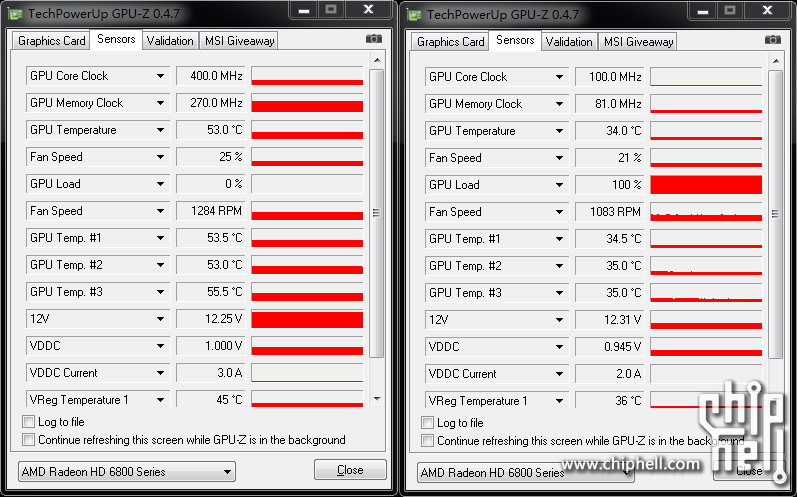Screen dimensions: 797x497
Task: Open GPU Temp. #3 dropdown in right window
Action: coord(559,293)
